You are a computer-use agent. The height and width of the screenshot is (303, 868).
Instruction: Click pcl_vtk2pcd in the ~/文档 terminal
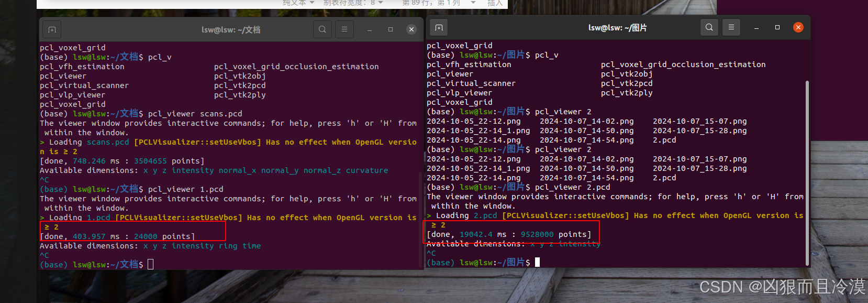click(240, 85)
